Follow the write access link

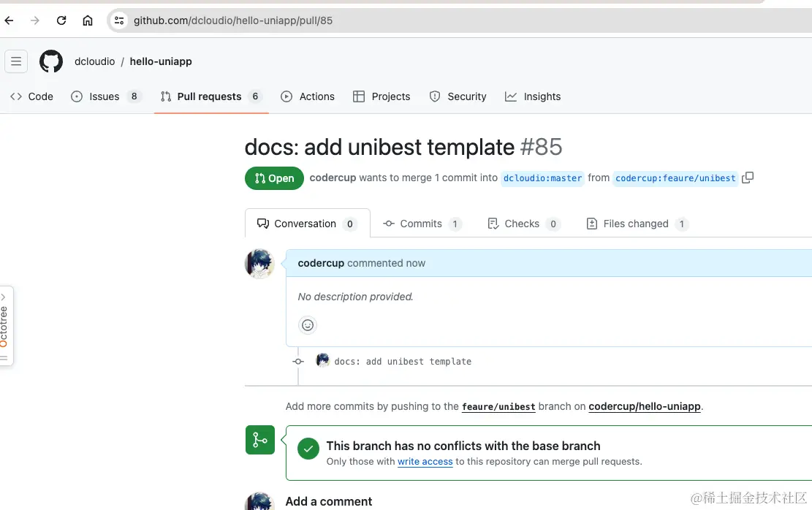coord(425,462)
